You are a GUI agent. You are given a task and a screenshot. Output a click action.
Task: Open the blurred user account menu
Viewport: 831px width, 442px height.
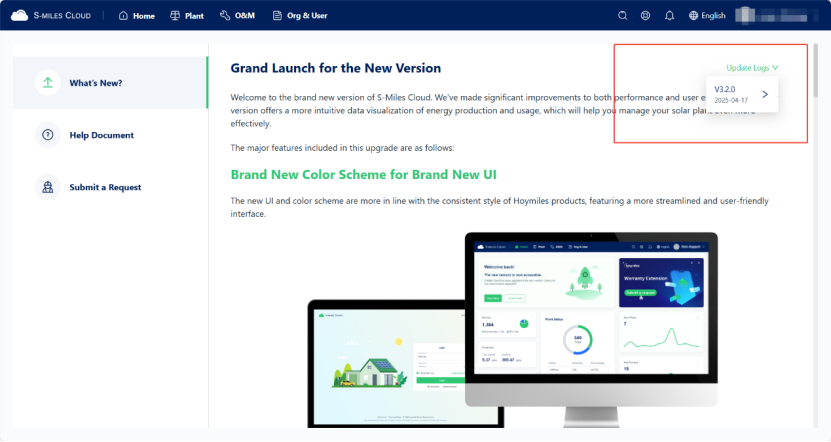pyautogui.click(x=773, y=15)
